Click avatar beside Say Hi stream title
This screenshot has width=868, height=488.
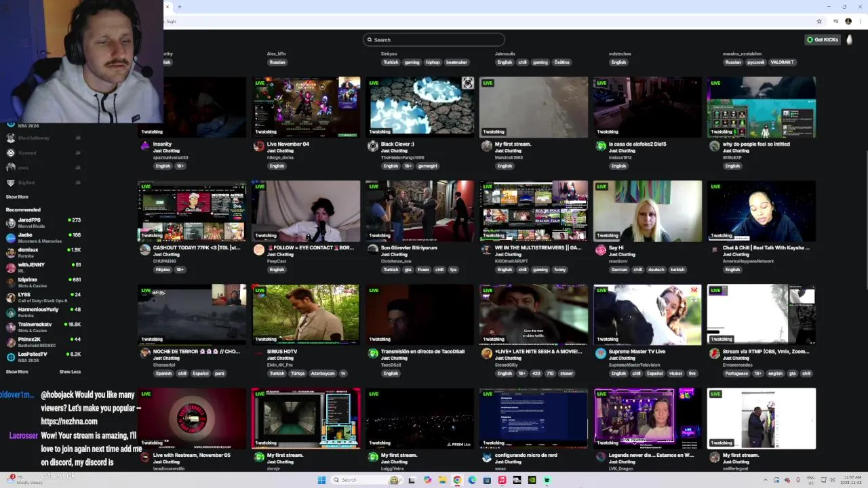point(600,249)
